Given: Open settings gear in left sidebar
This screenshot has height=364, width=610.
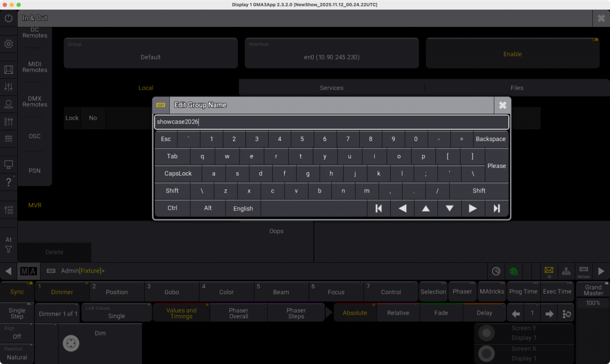Looking at the screenshot, I should [8, 44].
